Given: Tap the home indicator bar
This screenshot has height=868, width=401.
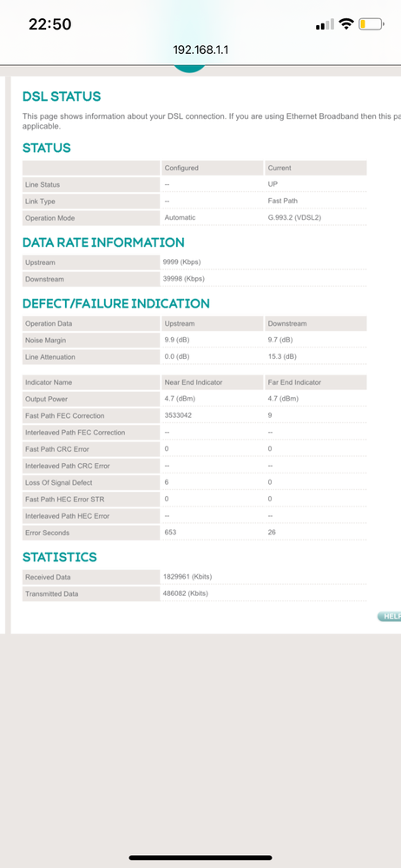Looking at the screenshot, I should 200,858.
